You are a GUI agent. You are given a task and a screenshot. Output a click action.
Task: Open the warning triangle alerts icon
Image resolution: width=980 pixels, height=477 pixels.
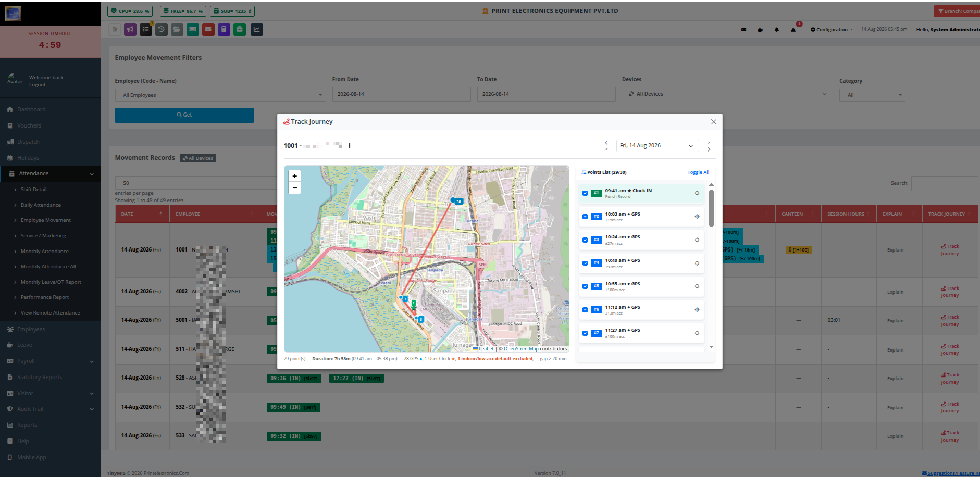[x=793, y=30]
